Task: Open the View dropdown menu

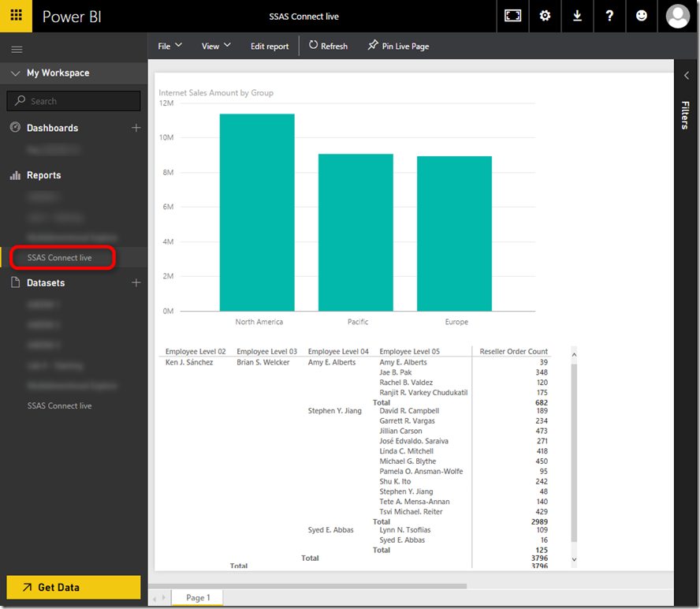Action: 216,46
